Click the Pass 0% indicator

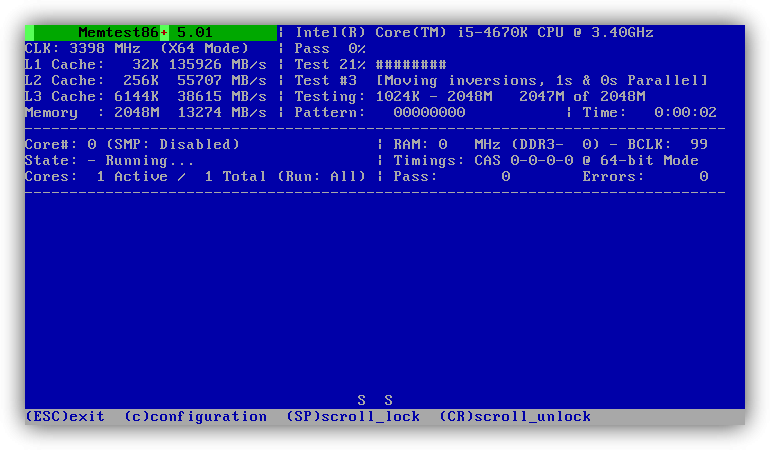coord(330,49)
